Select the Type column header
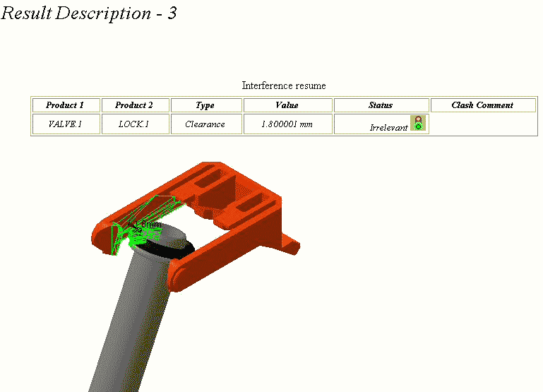The image size is (543, 392). [x=205, y=105]
